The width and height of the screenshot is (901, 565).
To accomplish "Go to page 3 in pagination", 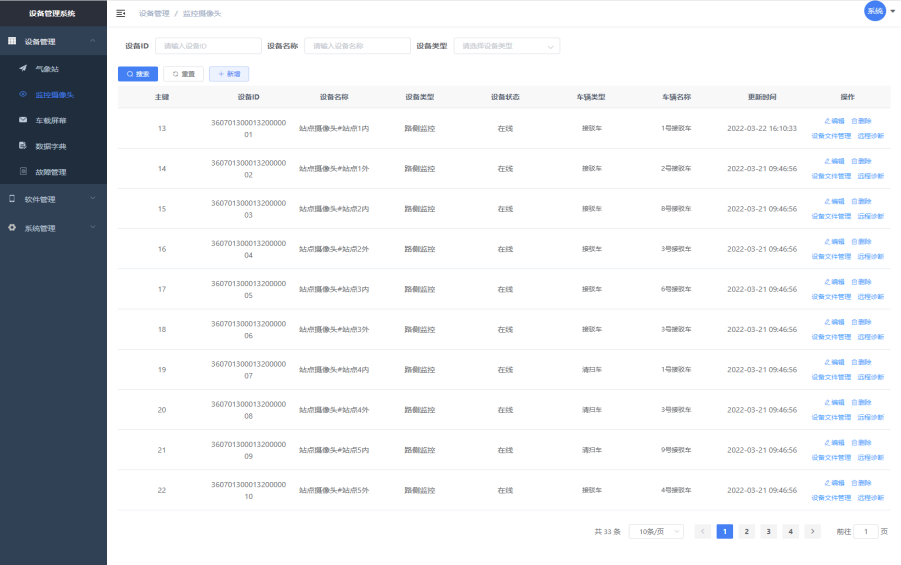I will click(x=768, y=532).
